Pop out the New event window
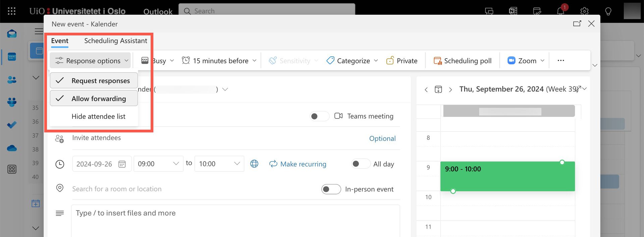 pos(577,23)
